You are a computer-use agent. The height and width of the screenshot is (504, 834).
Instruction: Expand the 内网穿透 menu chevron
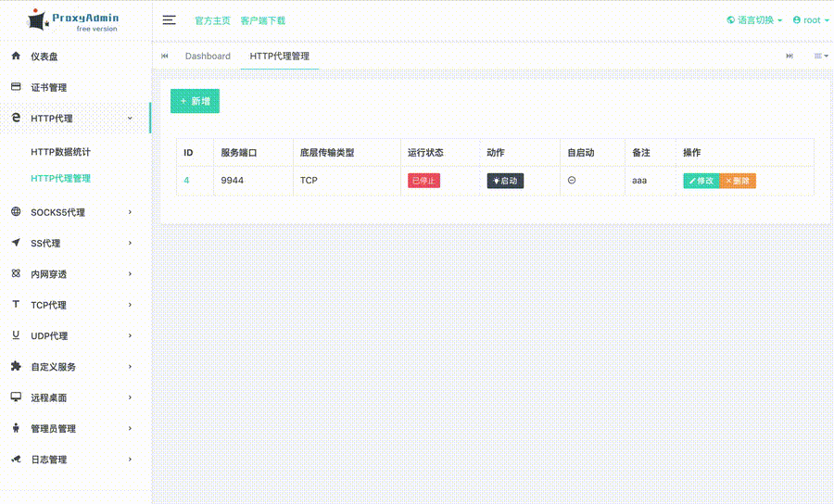130,274
